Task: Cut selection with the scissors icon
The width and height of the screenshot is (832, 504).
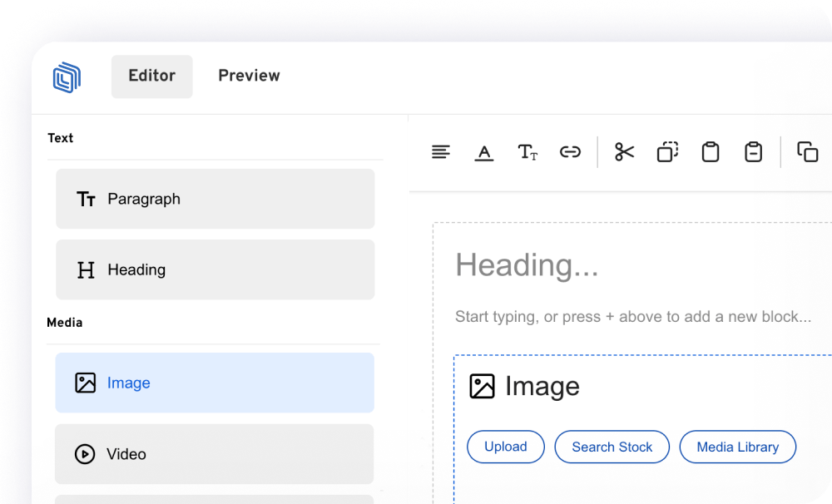Action: tap(625, 152)
